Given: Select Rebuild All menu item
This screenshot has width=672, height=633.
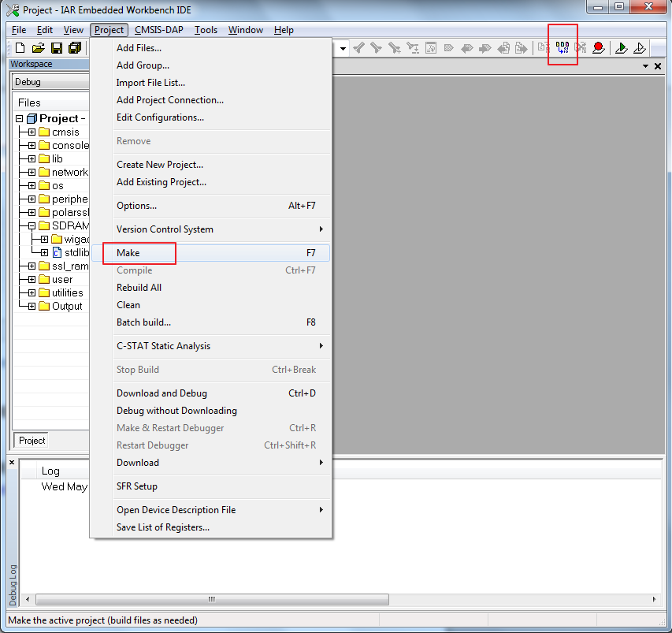Looking at the screenshot, I should (211, 288).
